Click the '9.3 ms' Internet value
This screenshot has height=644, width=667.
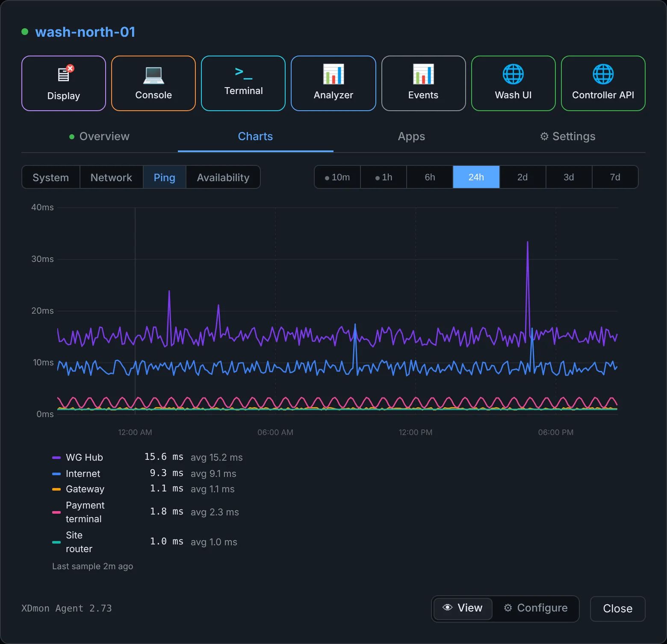pos(166,473)
